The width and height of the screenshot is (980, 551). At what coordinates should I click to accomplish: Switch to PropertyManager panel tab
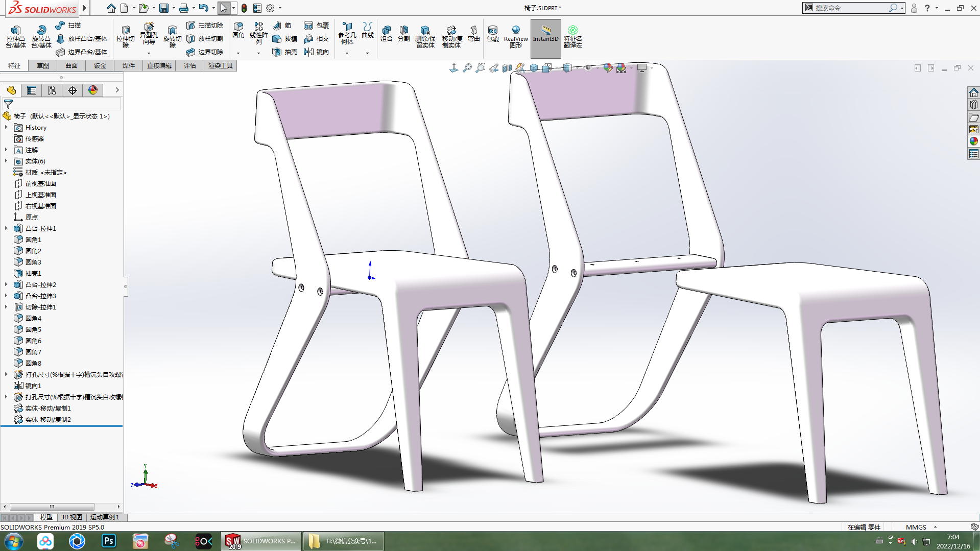pyautogui.click(x=32, y=90)
